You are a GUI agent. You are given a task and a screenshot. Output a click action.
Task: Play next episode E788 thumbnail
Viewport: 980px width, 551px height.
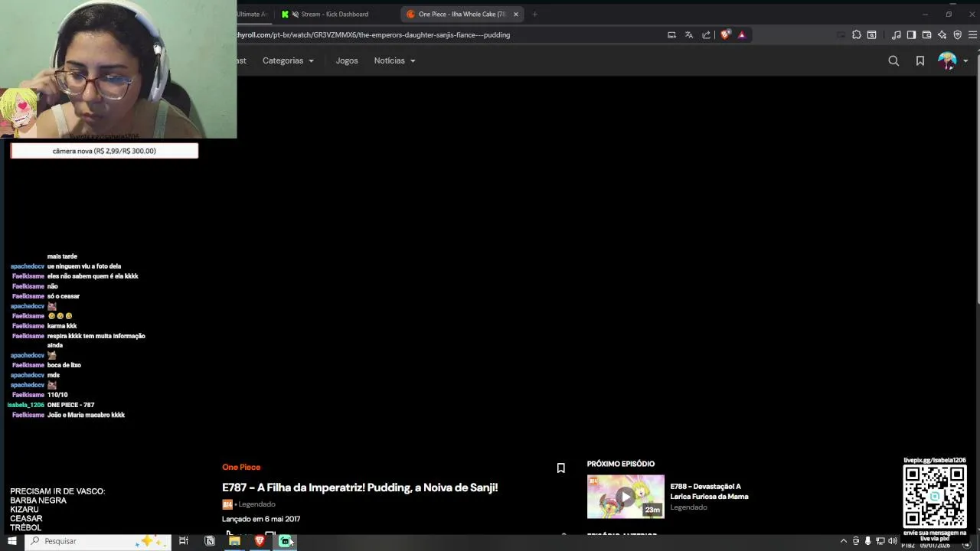(x=626, y=497)
